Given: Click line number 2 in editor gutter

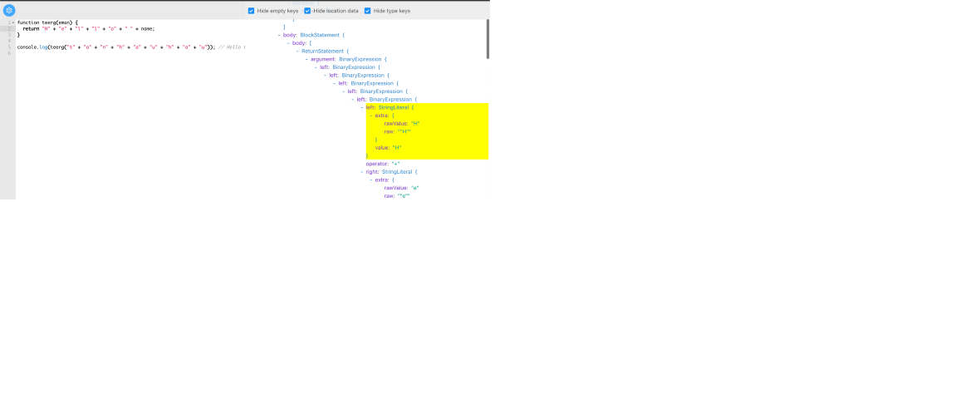Looking at the screenshot, I should [9, 29].
